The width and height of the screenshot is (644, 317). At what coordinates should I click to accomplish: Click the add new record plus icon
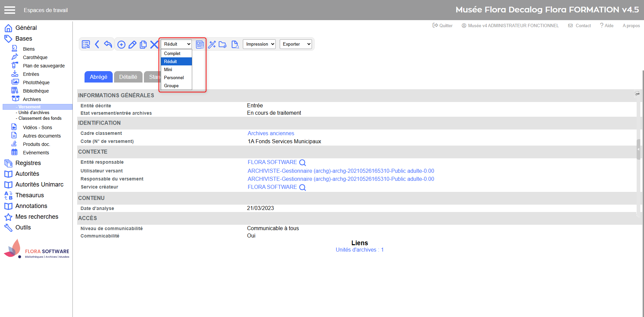click(121, 45)
